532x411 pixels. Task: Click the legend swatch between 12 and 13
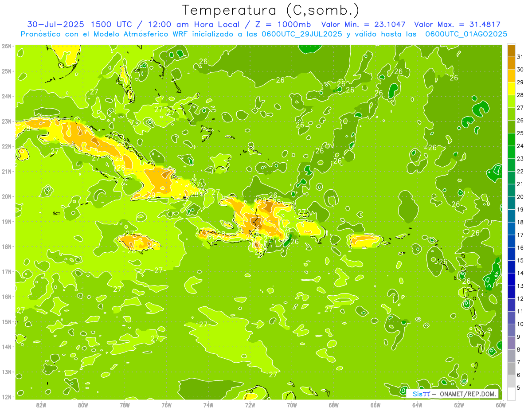point(511,292)
